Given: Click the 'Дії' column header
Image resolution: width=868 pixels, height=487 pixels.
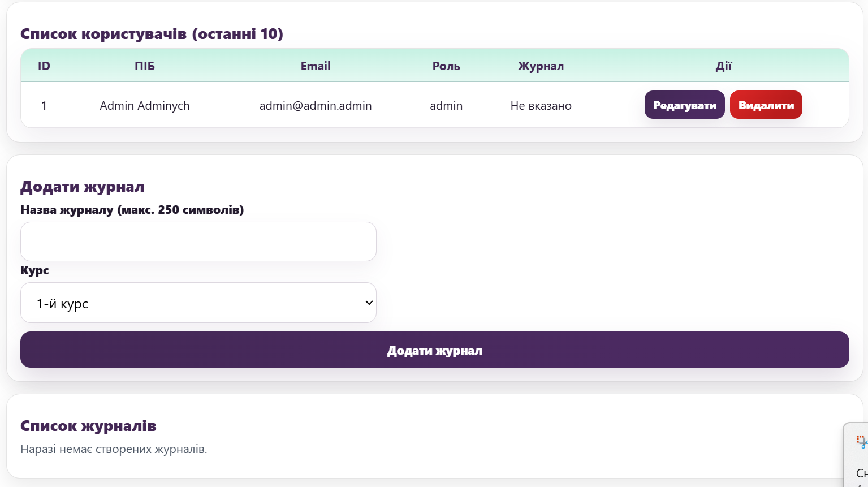Looking at the screenshot, I should pyautogui.click(x=723, y=66).
